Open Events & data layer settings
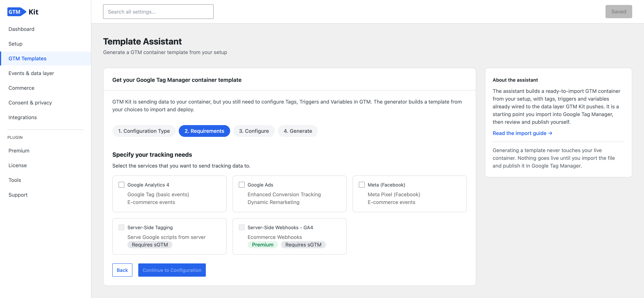Image resolution: width=644 pixels, height=298 pixels. (31, 73)
